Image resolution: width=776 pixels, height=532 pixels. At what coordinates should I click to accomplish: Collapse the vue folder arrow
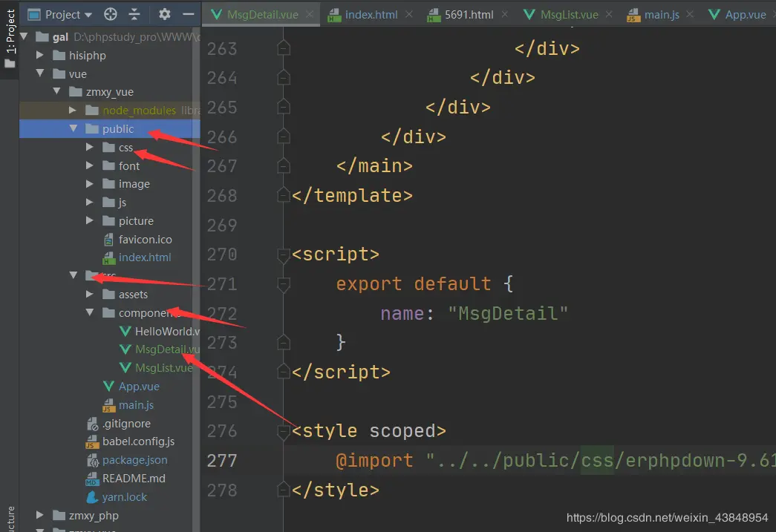[40, 73]
